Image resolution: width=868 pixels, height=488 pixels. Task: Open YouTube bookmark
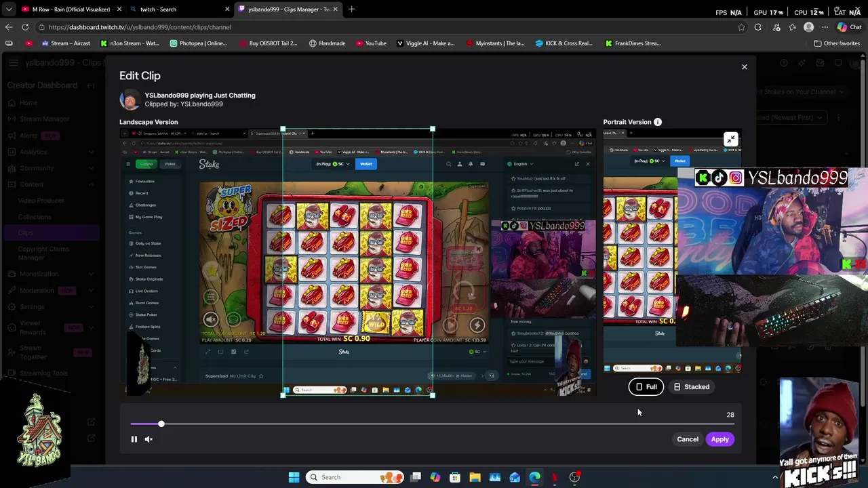coord(371,43)
